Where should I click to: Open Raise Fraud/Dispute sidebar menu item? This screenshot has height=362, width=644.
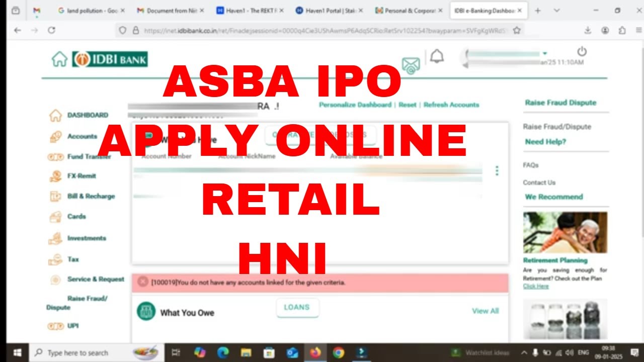tap(76, 303)
